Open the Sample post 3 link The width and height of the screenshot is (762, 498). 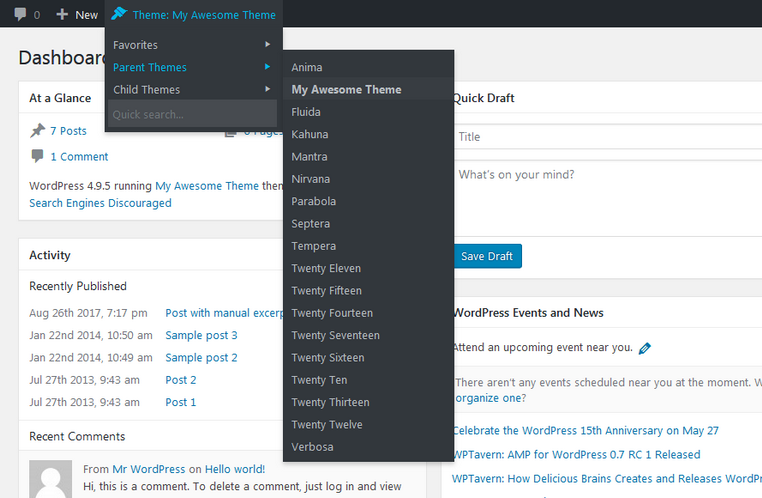coord(201,335)
